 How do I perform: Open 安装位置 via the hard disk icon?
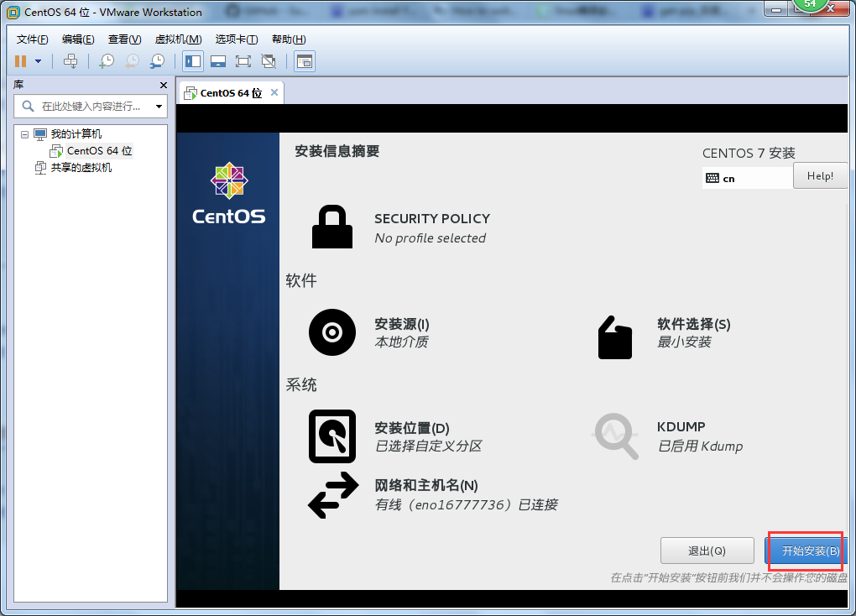(x=332, y=436)
